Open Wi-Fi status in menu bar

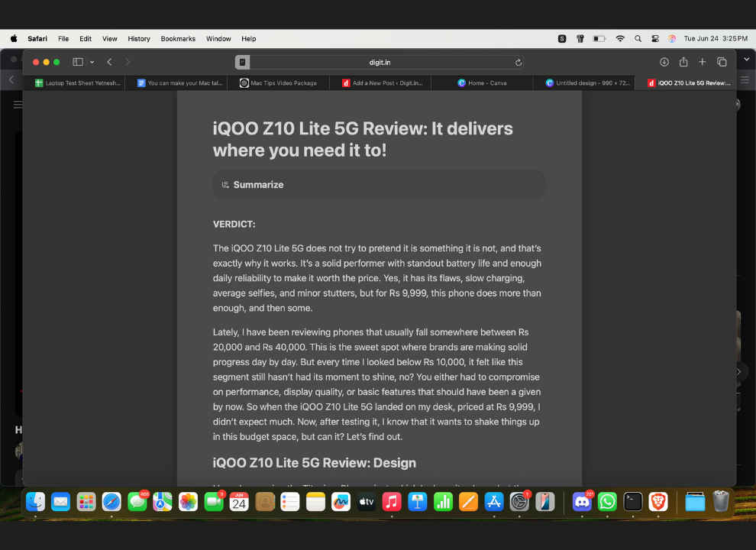(620, 39)
